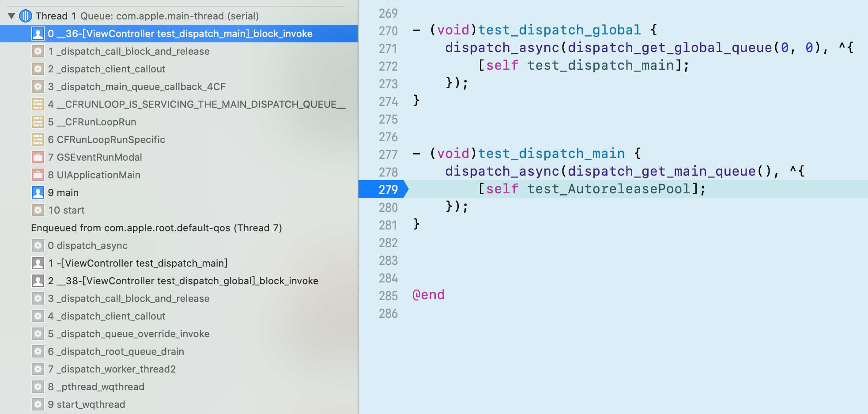The width and height of the screenshot is (868, 414).
Task: Click briefcase icon beside UIApplicationMain
Action: coord(38,175)
